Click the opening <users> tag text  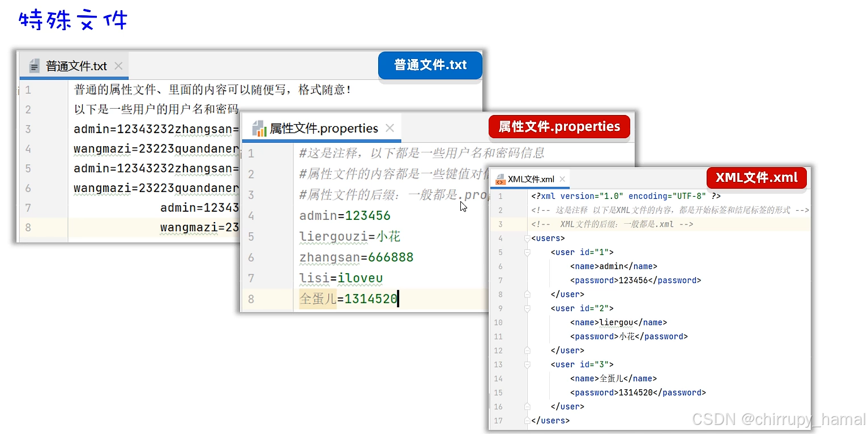tap(548, 239)
